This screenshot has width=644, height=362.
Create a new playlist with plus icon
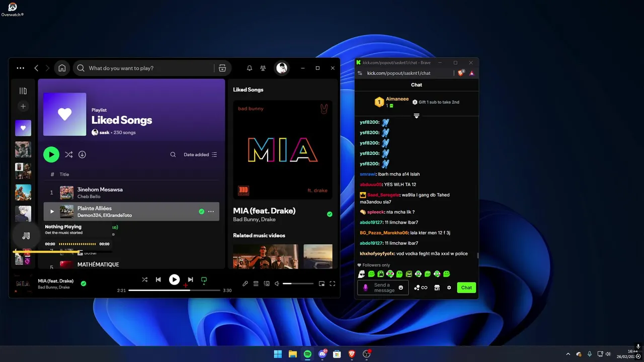[23, 106]
